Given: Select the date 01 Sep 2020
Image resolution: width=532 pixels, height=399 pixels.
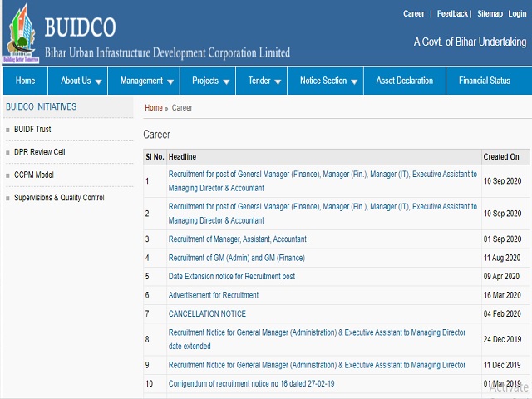Looking at the screenshot, I should pos(502,239).
